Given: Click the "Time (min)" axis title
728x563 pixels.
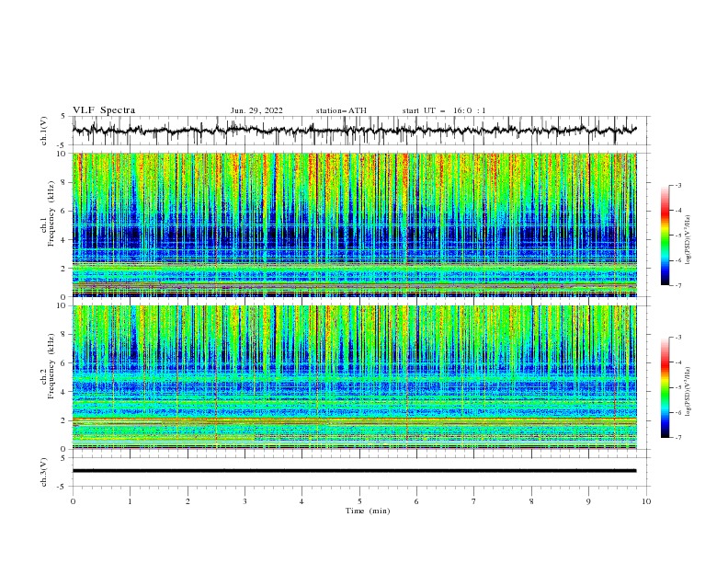Looking at the screenshot, I should click(x=368, y=511).
